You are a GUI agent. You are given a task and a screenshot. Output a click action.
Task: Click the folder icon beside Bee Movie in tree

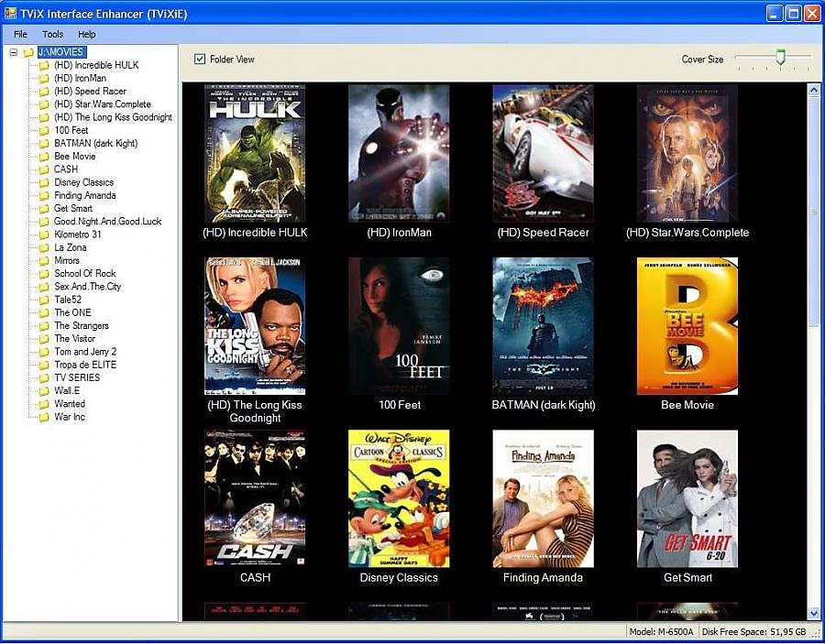(44, 156)
